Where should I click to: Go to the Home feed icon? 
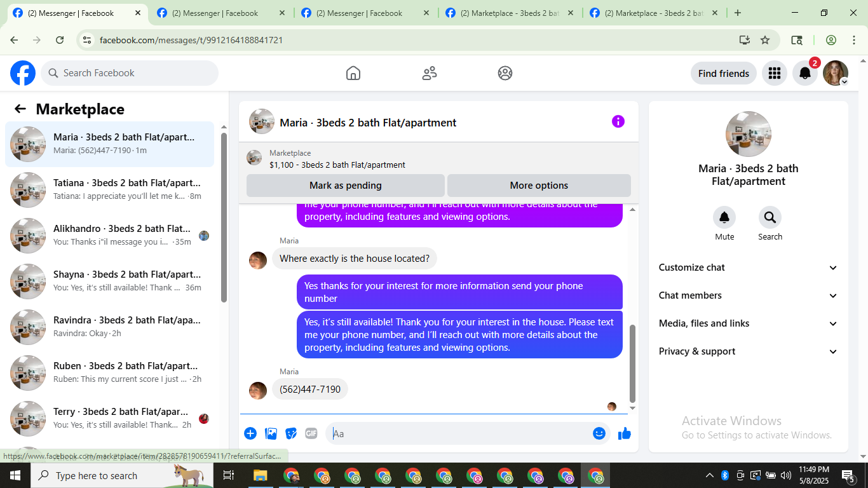[x=353, y=73]
